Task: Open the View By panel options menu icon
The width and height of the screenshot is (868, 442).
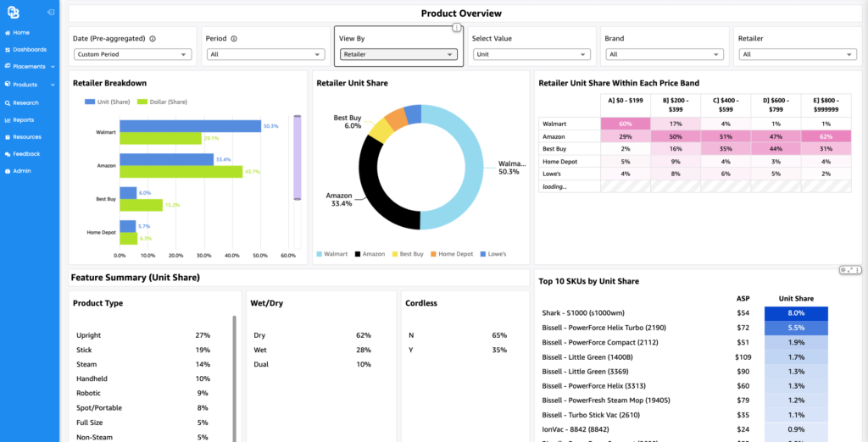Action: (456, 28)
